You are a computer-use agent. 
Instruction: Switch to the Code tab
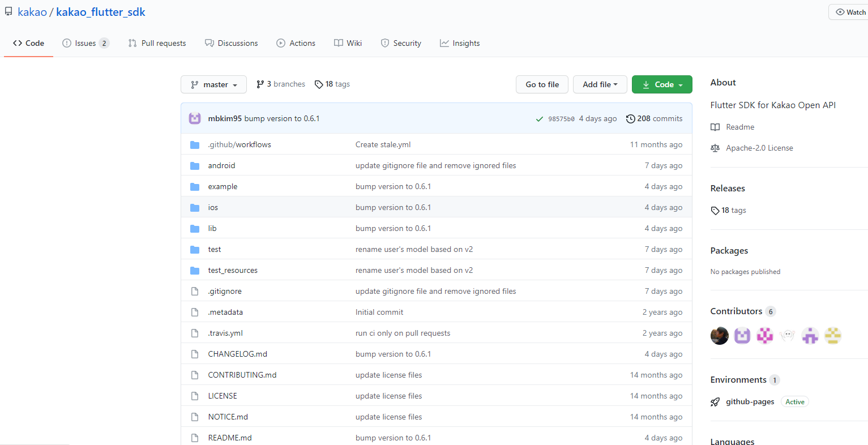[x=28, y=43]
